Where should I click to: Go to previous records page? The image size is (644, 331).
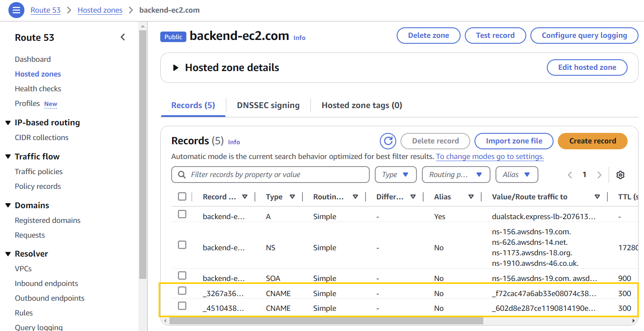coord(570,175)
